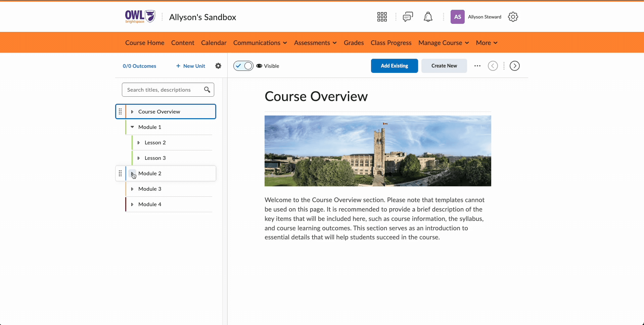Open the Communications dropdown menu

point(260,43)
